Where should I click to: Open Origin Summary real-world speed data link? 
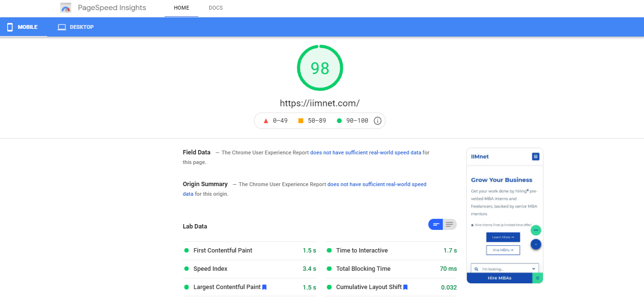(376, 184)
